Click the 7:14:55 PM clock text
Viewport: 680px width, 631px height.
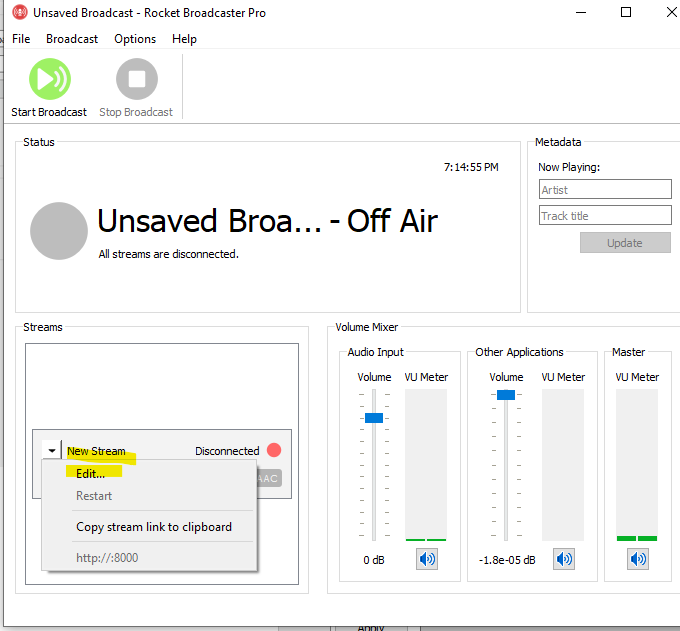[471, 167]
